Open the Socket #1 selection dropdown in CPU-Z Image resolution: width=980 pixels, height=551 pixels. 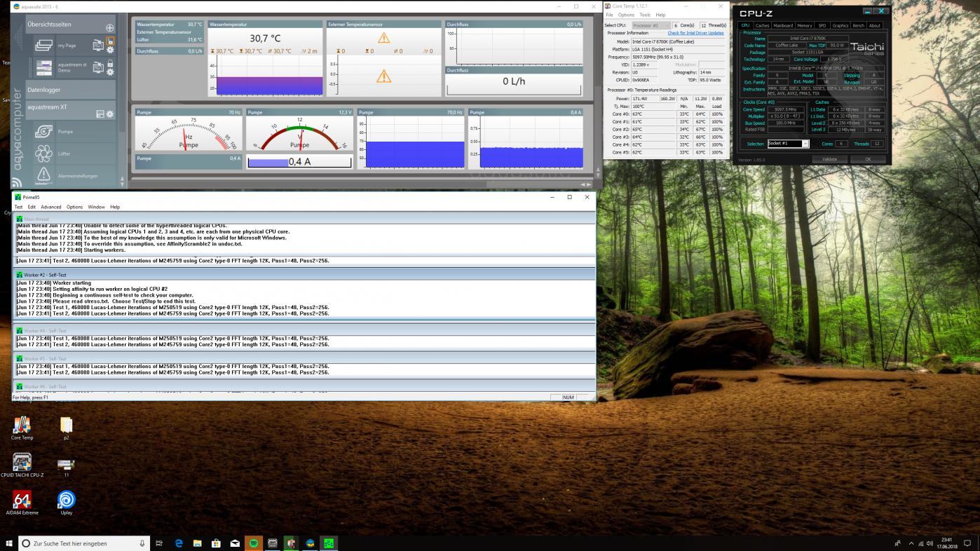[788, 144]
